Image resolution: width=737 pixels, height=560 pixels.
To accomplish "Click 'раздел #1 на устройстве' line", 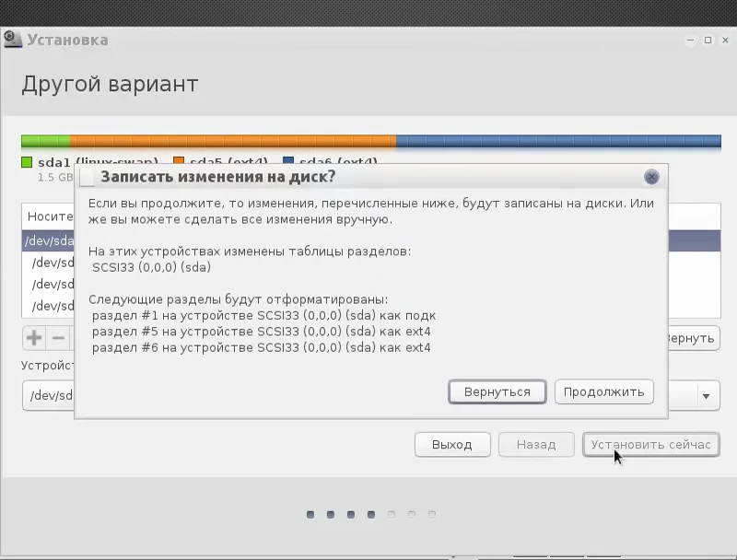I will click(x=263, y=316).
